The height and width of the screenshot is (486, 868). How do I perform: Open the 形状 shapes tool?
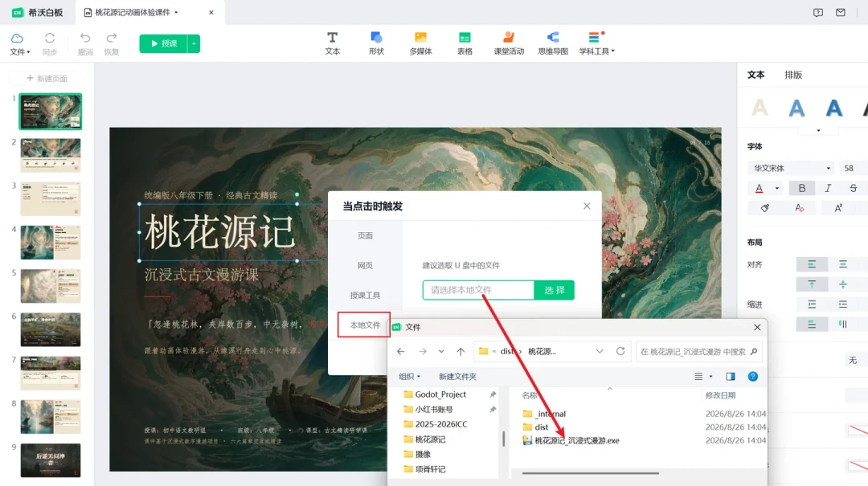[376, 43]
